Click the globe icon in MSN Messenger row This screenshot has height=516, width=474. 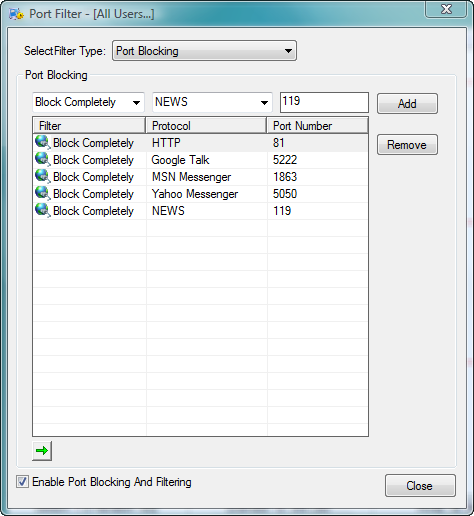(x=43, y=177)
